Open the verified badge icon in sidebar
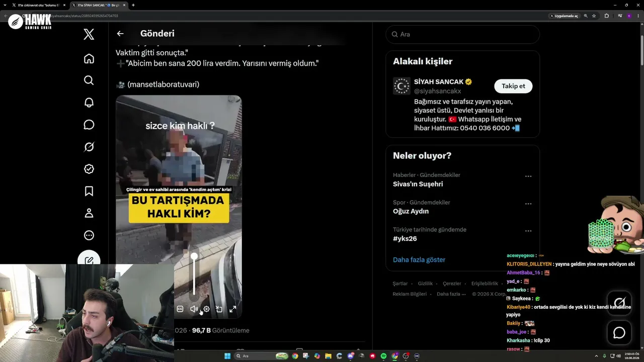 (89, 169)
